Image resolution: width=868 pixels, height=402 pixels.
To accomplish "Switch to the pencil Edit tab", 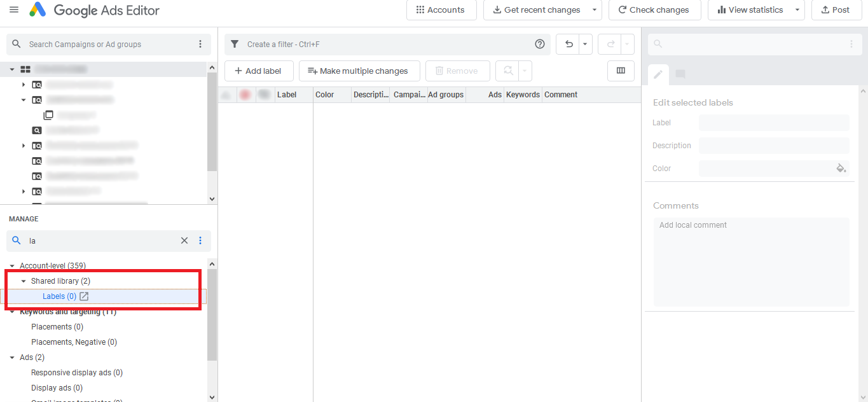I will click(658, 74).
